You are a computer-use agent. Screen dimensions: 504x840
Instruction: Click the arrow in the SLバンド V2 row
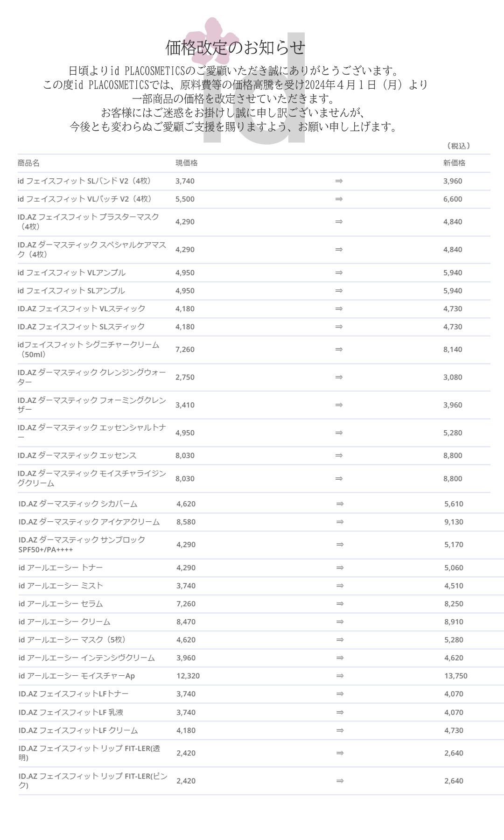(x=339, y=181)
